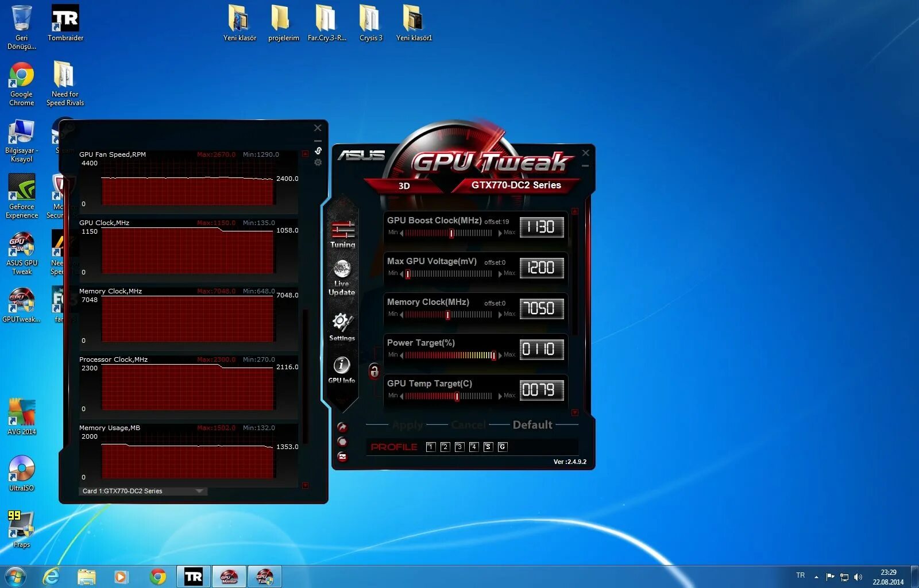Click the red circle icon below the sidebar
Image resolution: width=919 pixels, height=588 pixels.
342,442
